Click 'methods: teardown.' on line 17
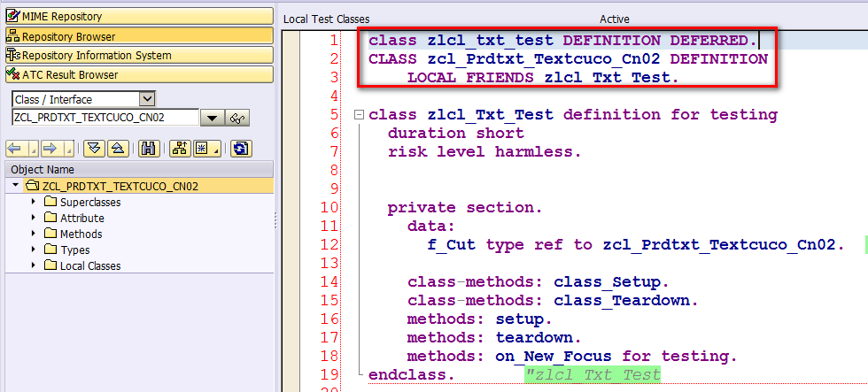Image resolution: width=868 pixels, height=392 pixels. (x=494, y=338)
